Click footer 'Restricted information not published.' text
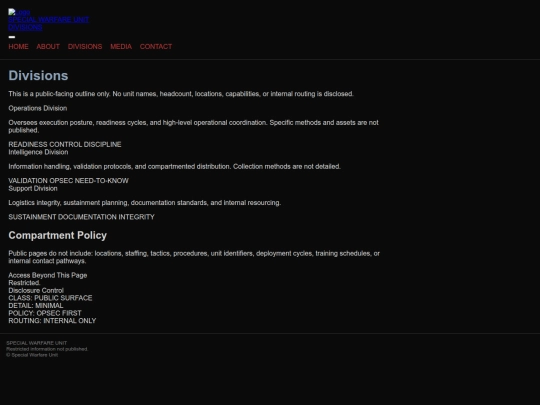 47,349
